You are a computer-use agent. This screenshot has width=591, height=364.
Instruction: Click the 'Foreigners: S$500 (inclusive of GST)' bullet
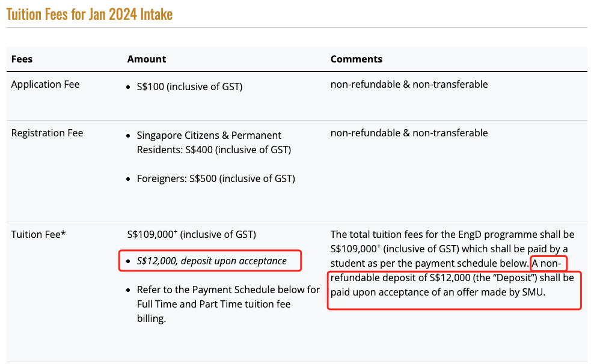pos(216,178)
